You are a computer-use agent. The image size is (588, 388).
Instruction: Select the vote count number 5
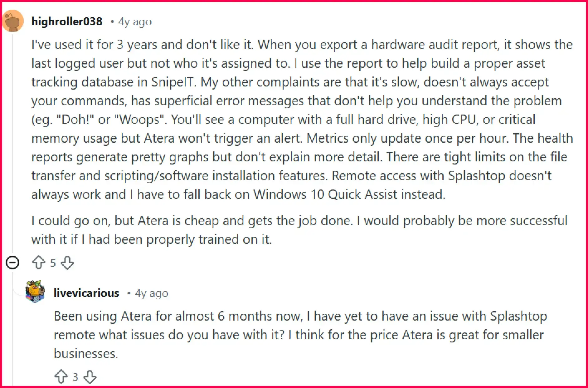(x=53, y=263)
